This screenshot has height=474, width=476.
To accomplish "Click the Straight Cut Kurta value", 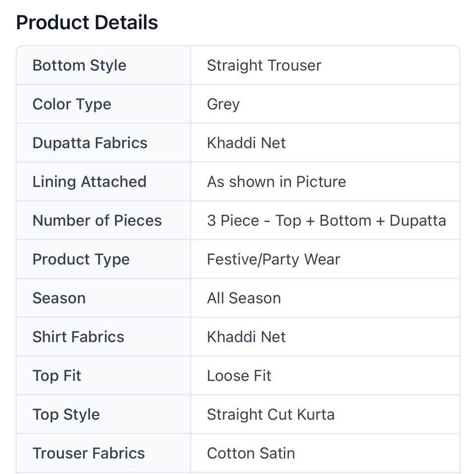I will tap(271, 415).
